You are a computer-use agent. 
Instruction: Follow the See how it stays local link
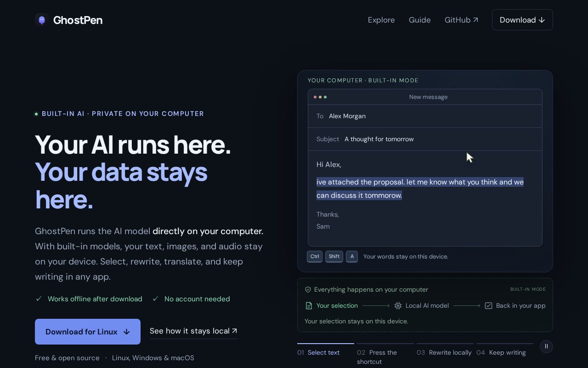point(193,331)
